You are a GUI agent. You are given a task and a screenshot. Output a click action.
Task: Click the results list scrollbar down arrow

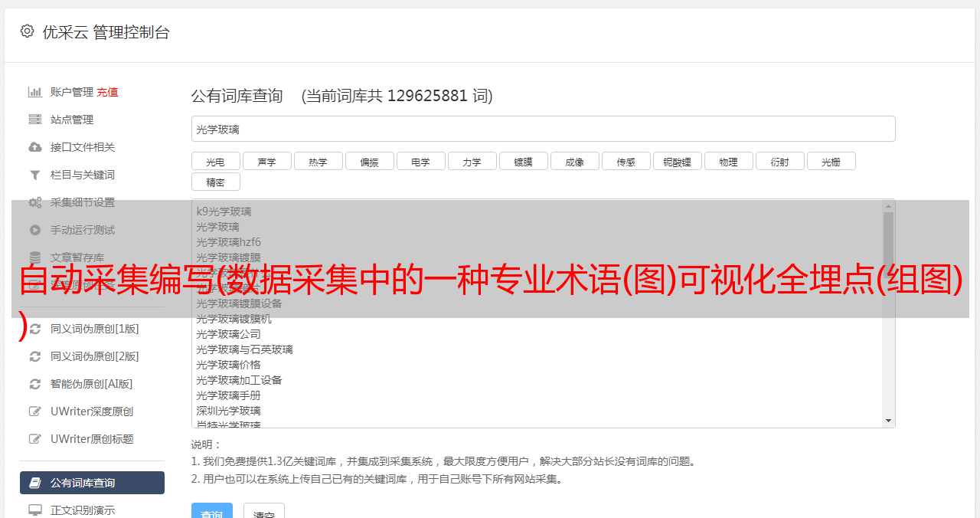click(x=888, y=421)
